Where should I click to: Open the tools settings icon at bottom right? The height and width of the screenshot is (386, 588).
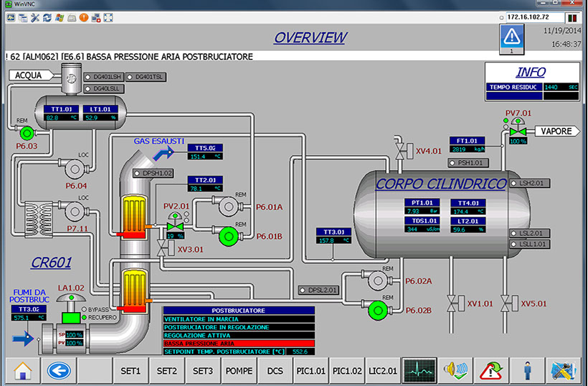pyautogui.click(x=564, y=370)
